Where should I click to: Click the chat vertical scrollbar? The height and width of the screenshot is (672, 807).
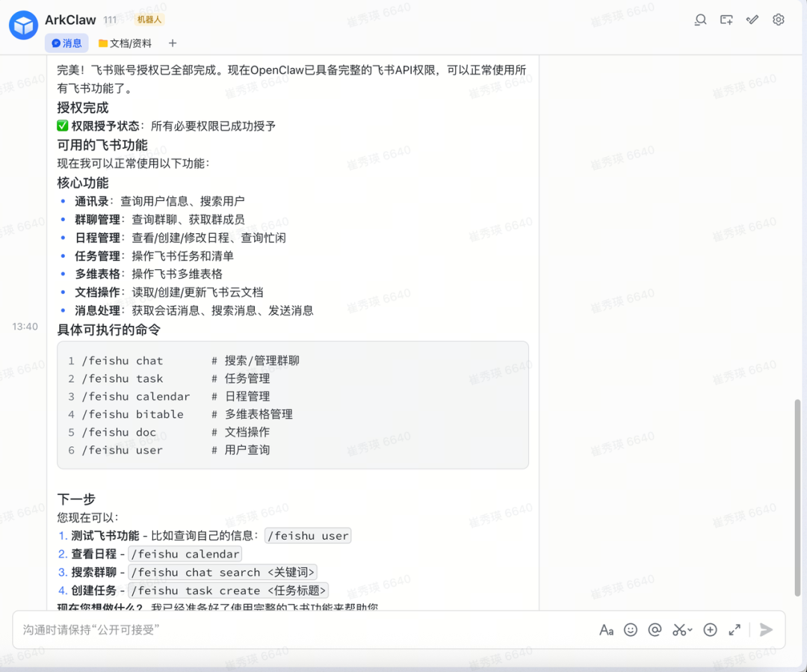pyautogui.click(x=797, y=497)
